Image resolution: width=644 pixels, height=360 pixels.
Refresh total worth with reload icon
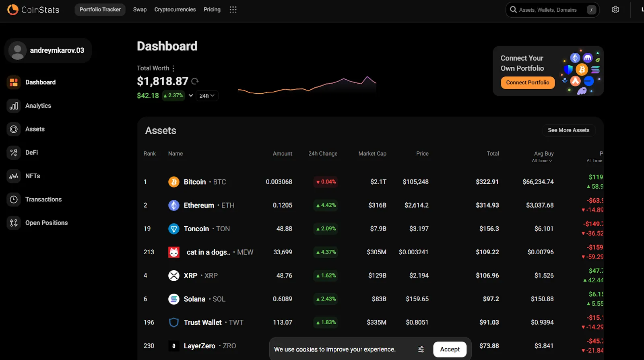tap(195, 81)
